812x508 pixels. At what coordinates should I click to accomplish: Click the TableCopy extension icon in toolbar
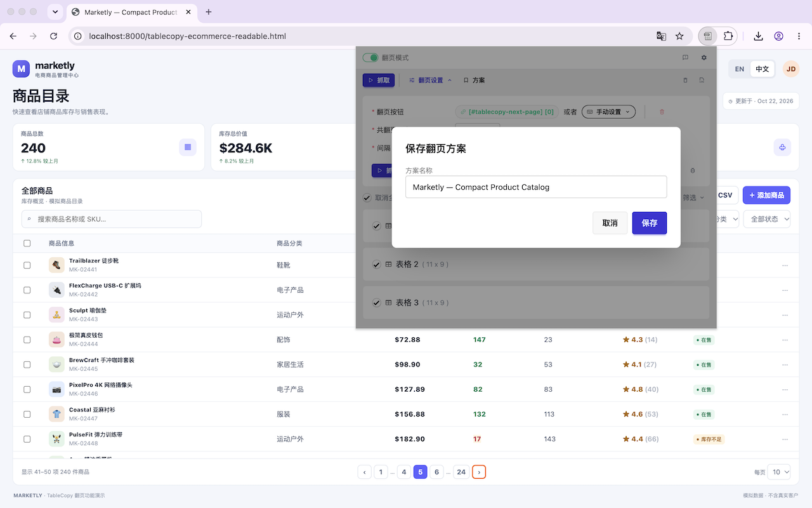[707, 36]
